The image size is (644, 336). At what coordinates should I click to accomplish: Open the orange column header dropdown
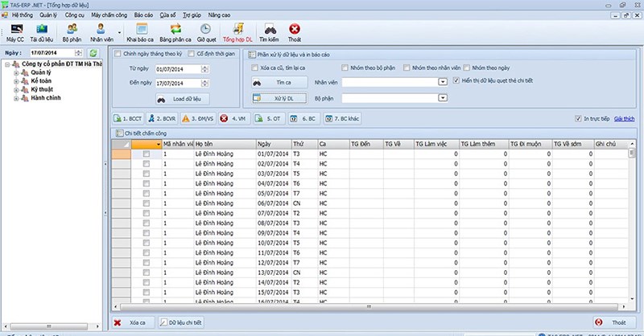[x=158, y=145]
